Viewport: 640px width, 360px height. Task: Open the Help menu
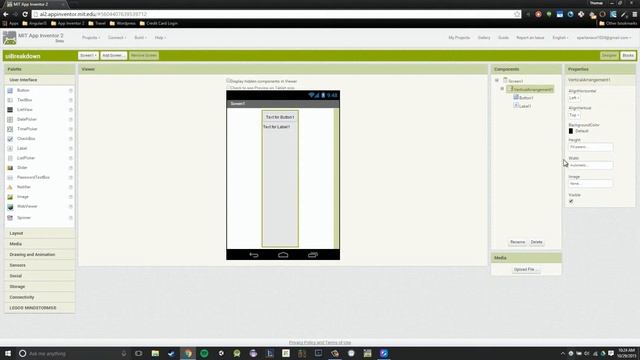click(160, 38)
